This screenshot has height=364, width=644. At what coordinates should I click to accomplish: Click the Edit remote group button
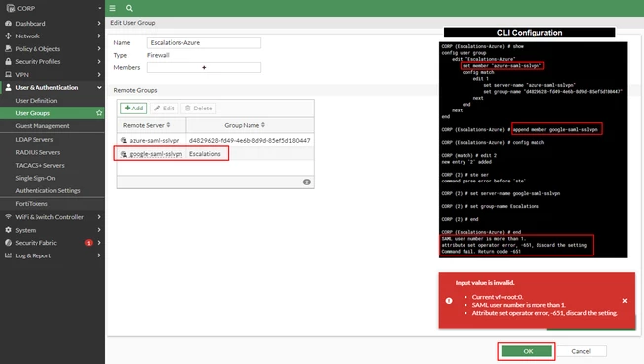click(164, 109)
